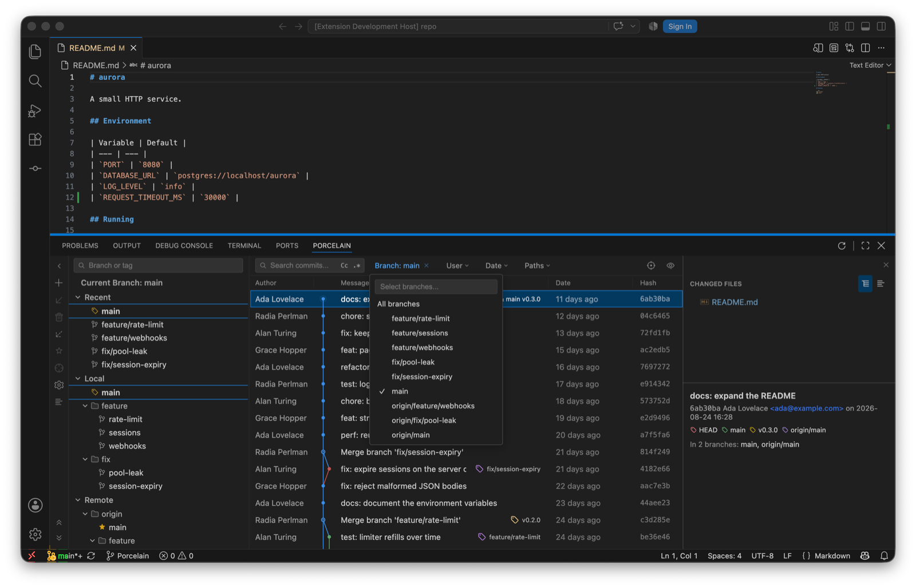Open the Explorer view in activity bar

point(35,52)
